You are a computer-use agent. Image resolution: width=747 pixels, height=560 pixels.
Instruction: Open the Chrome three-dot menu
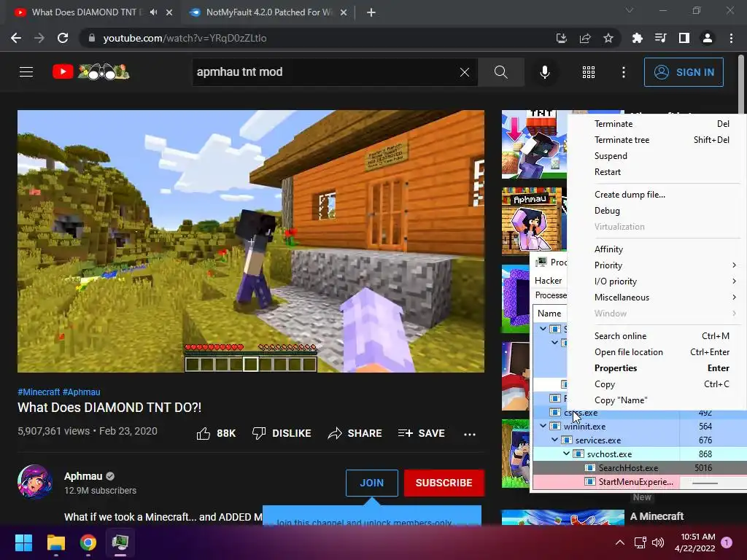coord(731,38)
